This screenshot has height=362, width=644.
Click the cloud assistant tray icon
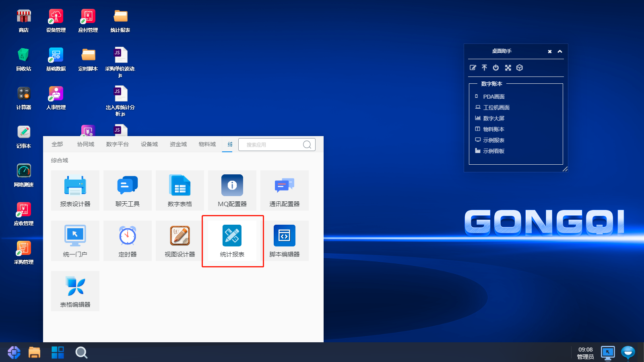coord(628,353)
